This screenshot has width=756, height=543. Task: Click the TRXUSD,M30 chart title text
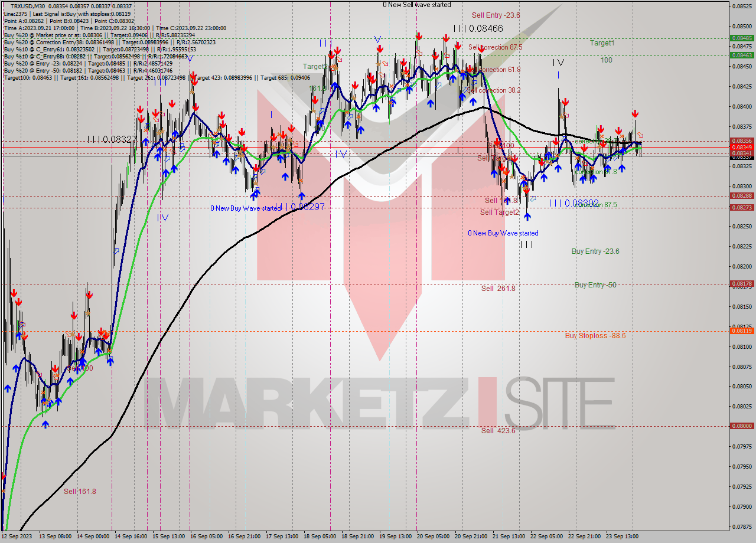[x=28, y=6]
